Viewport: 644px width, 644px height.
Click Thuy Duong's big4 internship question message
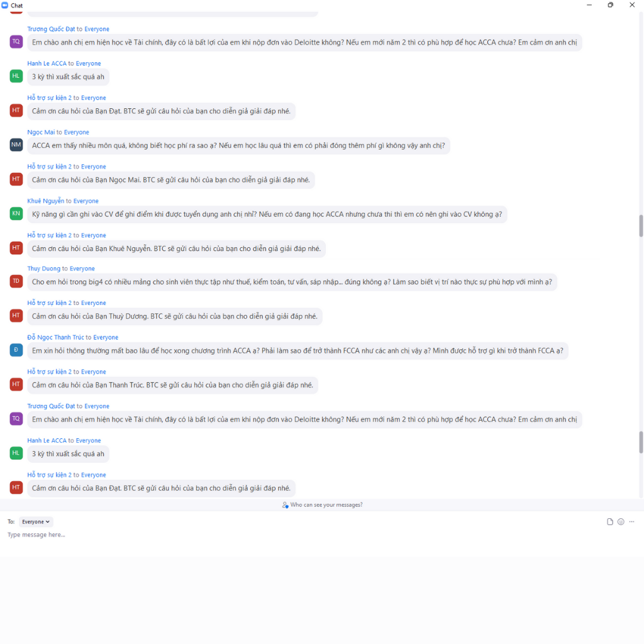292,282
